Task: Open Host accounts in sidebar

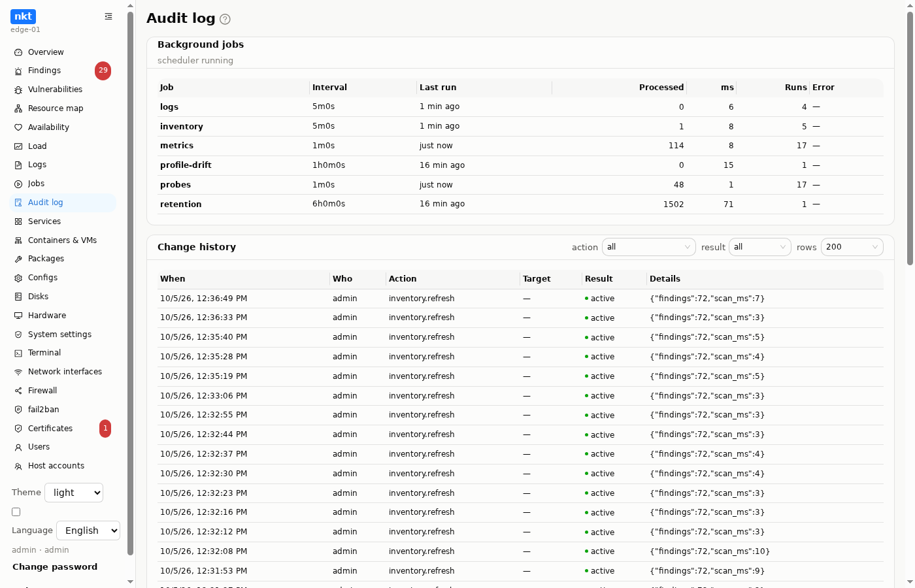Action: click(x=63, y=466)
